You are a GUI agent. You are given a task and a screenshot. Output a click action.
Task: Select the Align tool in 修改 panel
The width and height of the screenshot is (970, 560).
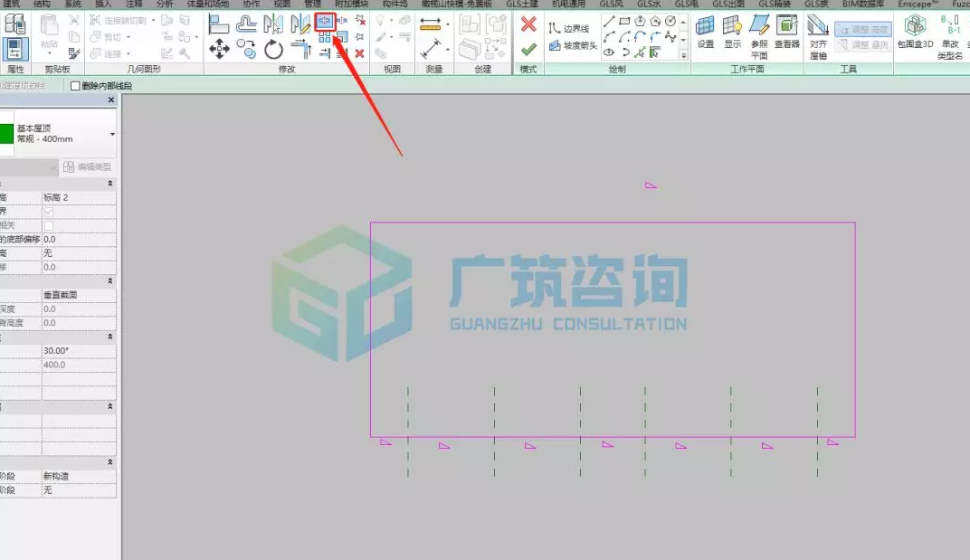(218, 24)
